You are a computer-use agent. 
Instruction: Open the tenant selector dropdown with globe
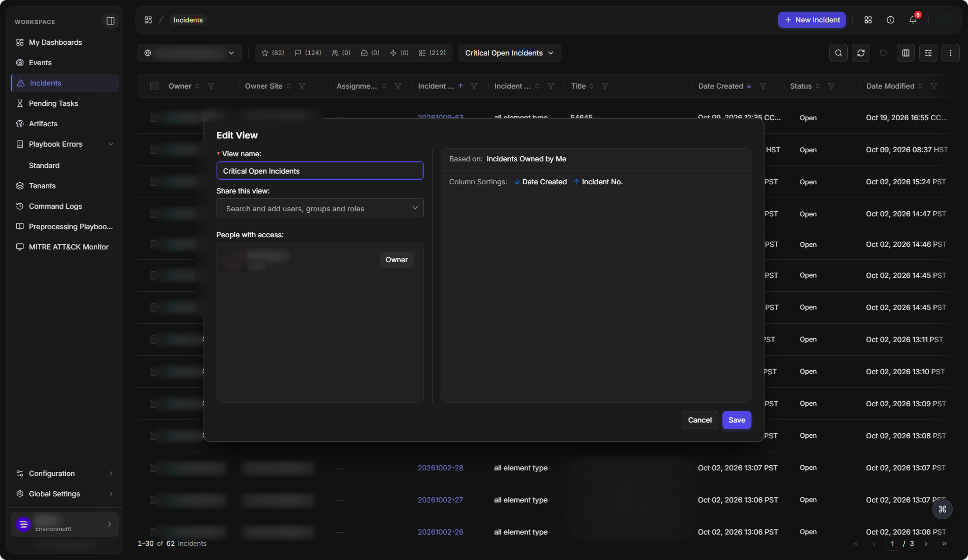(x=190, y=53)
